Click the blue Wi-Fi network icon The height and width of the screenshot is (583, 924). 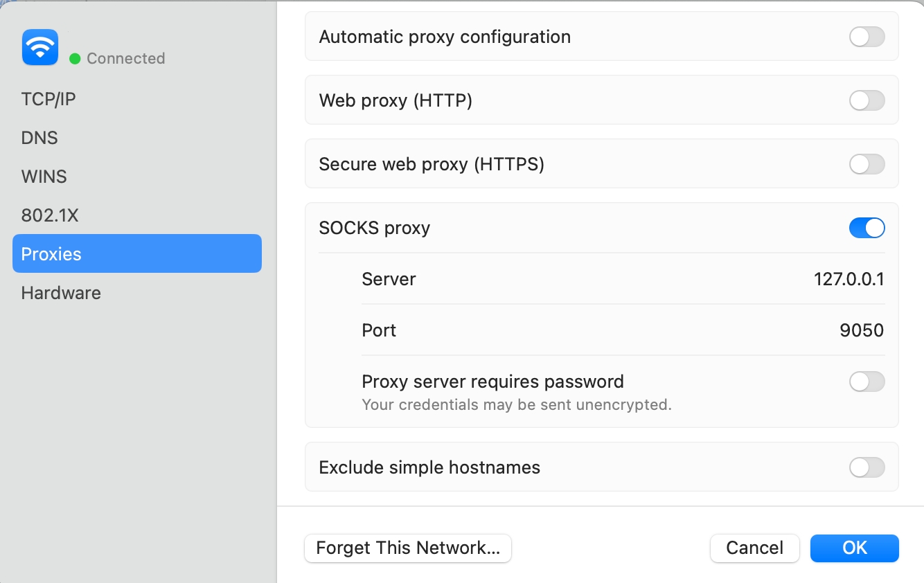click(x=40, y=48)
